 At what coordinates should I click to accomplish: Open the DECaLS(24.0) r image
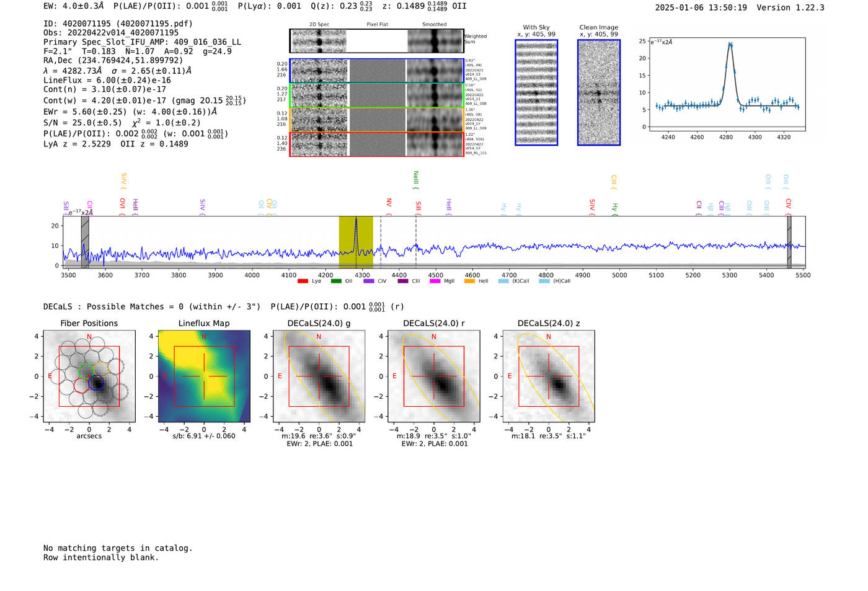(x=434, y=376)
